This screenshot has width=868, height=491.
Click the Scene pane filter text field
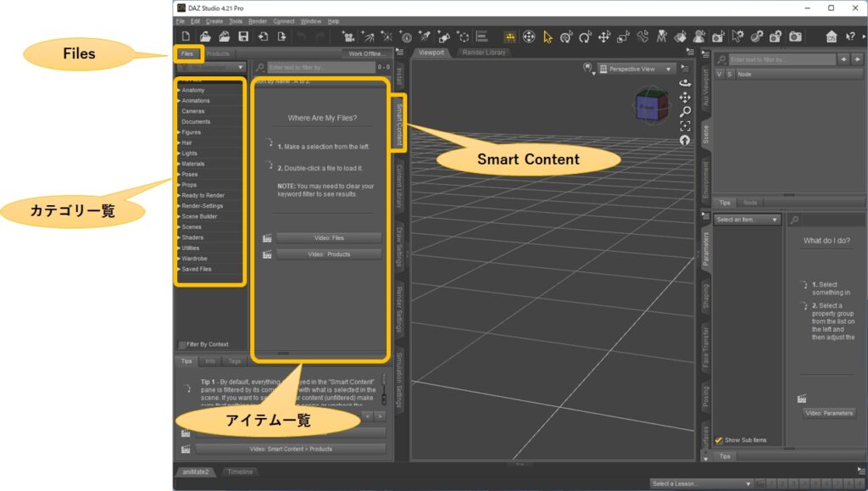782,59
